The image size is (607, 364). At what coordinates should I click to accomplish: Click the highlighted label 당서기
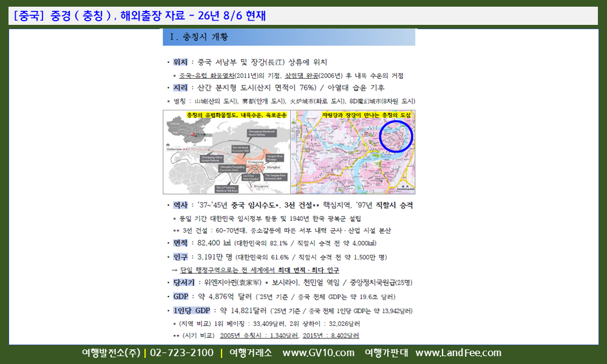coord(183,283)
